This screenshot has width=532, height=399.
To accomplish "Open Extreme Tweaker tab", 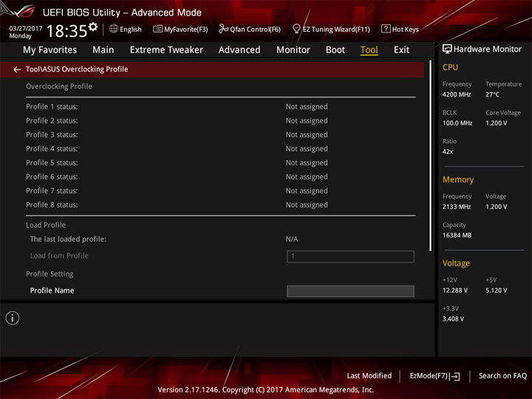I will tap(166, 50).
